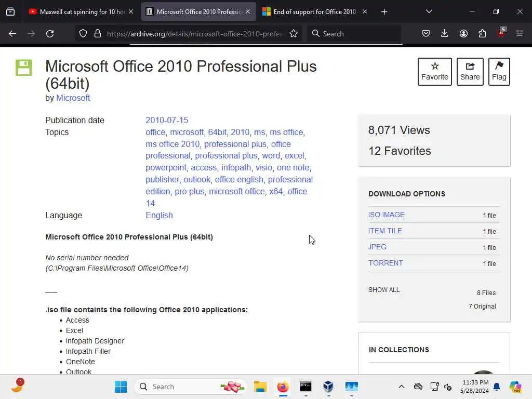532x399 pixels.
Task: Open the notification bell icon
Action: pyautogui.click(x=497, y=387)
